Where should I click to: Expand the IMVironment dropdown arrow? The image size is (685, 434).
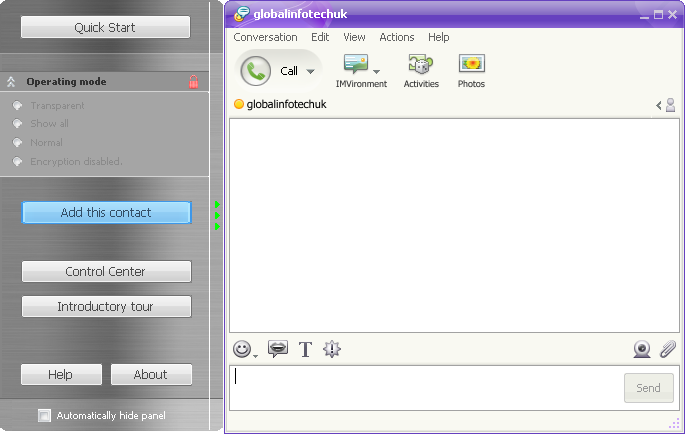click(x=377, y=71)
